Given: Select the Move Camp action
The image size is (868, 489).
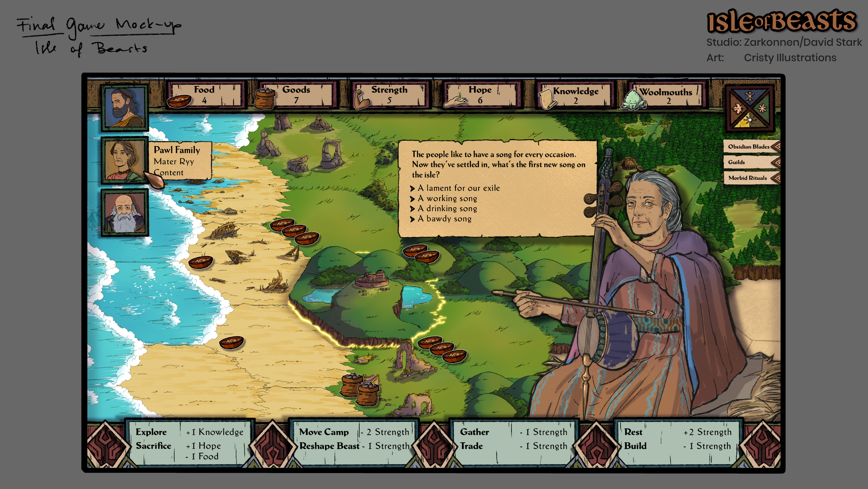Looking at the screenshot, I should coord(324,432).
